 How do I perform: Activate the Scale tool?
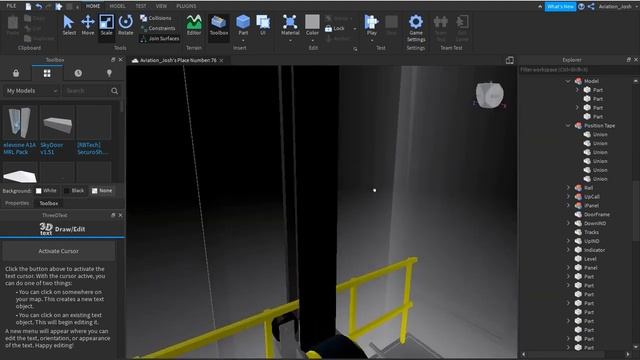coord(106,25)
